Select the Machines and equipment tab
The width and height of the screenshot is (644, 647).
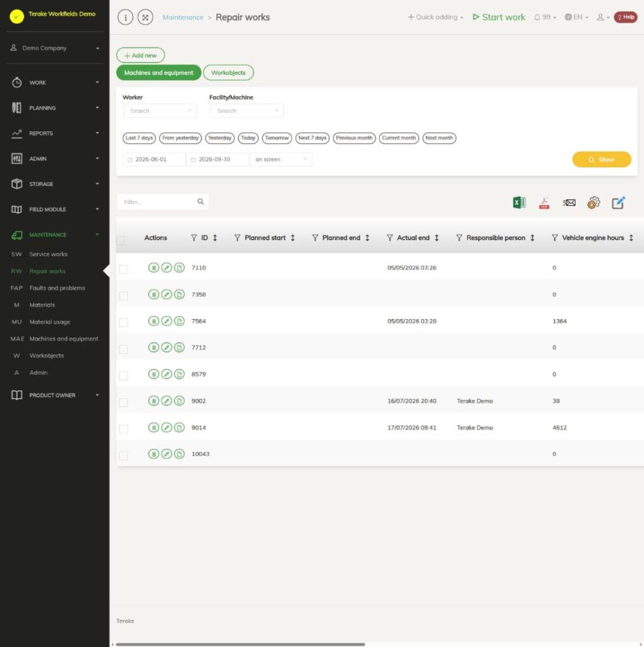click(x=159, y=73)
